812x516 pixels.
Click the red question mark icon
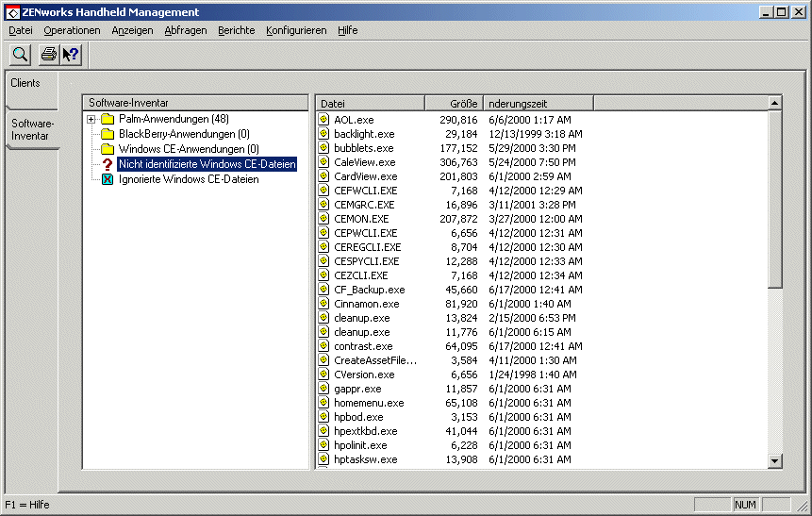(108, 165)
